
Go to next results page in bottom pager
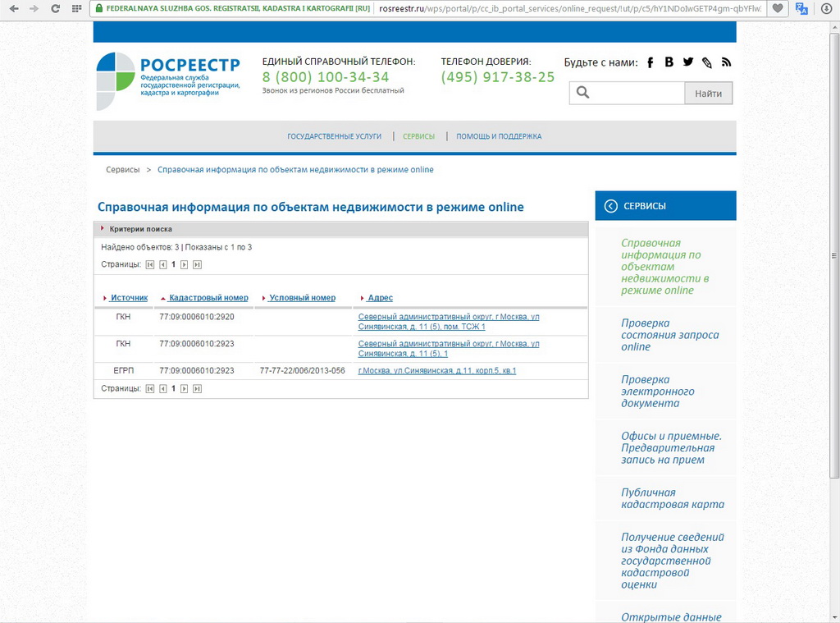[185, 388]
